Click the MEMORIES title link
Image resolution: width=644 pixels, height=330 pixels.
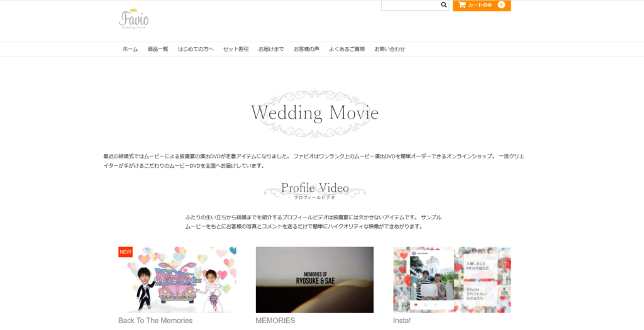(275, 321)
